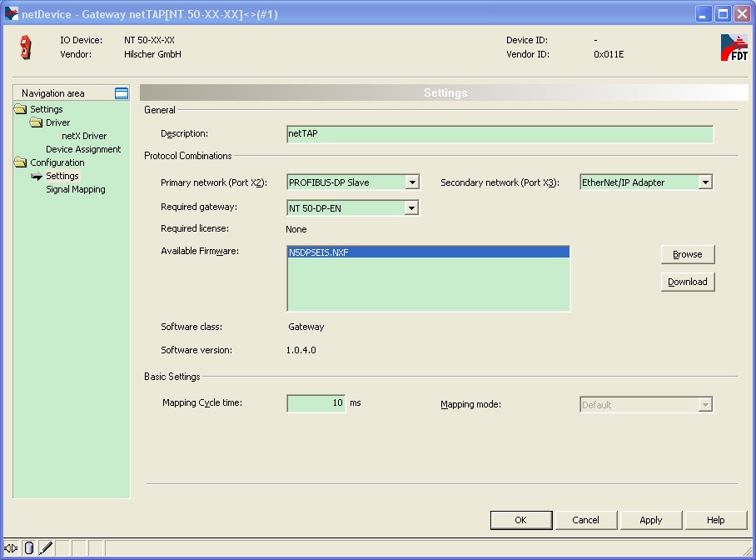Click the IO Device value NT 50-XX-XX

tap(149, 40)
